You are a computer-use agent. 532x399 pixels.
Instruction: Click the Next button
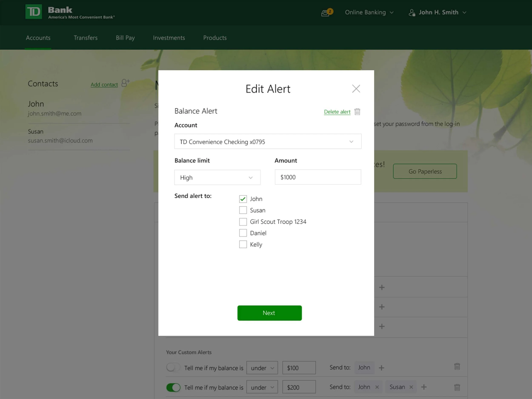pyautogui.click(x=269, y=313)
